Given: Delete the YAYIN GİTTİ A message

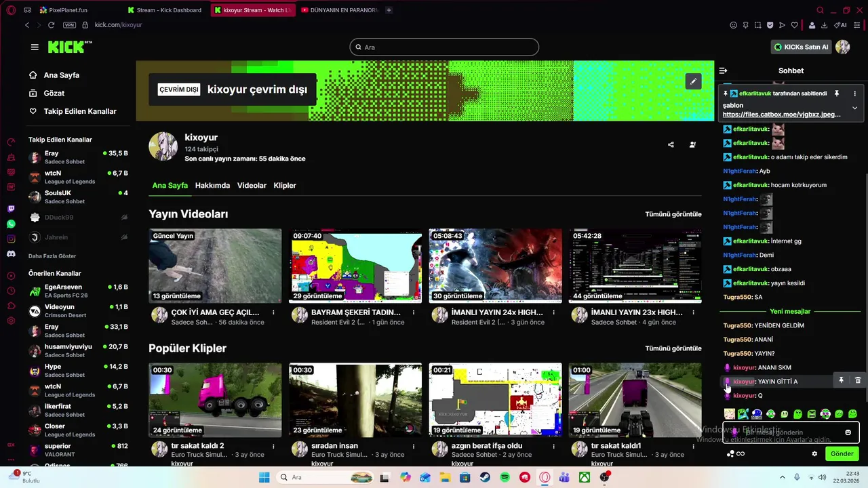Looking at the screenshot, I should click(857, 381).
